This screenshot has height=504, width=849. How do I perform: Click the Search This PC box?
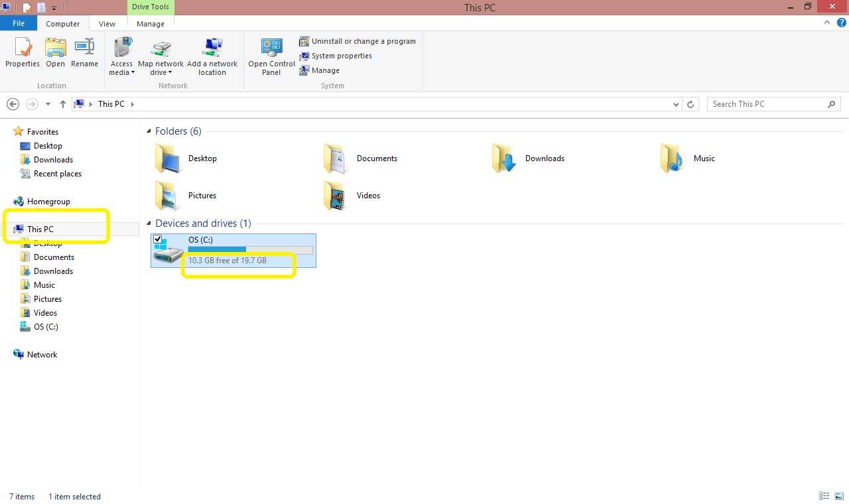[773, 104]
